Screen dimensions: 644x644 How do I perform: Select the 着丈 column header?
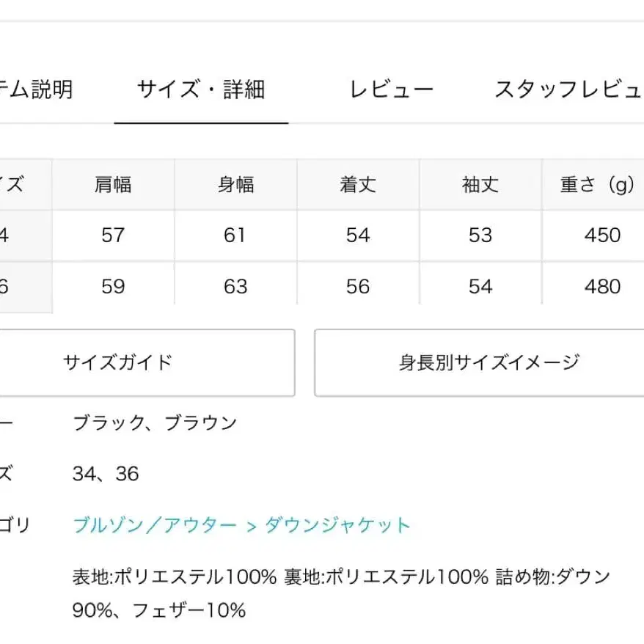[x=358, y=185]
